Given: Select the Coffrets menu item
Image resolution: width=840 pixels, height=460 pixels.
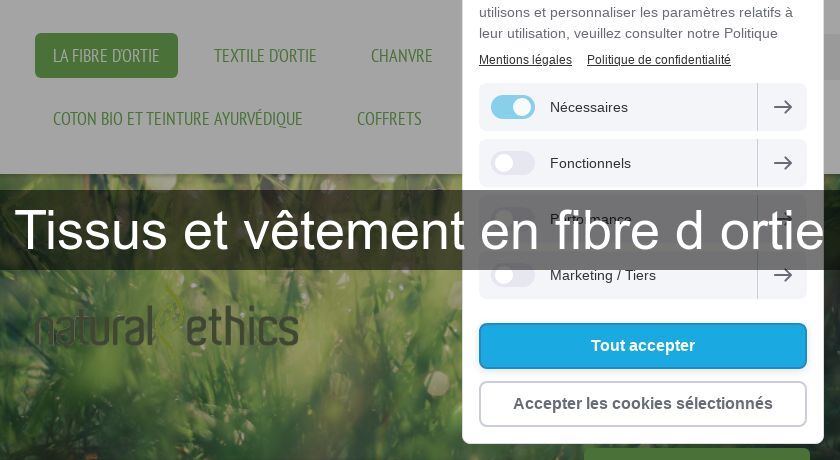Looking at the screenshot, I should pyautogui.click(x=389, y=118).
